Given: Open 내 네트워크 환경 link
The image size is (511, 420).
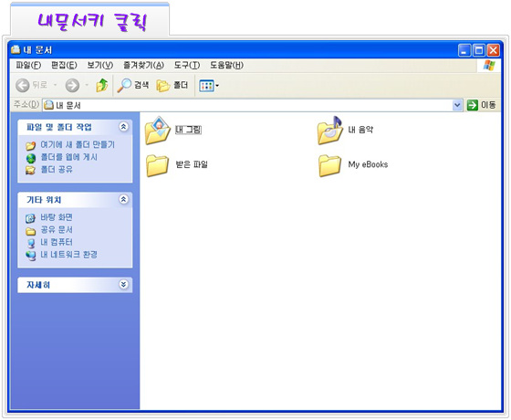Looking at the screenshot, I should [x=68, y=255].
